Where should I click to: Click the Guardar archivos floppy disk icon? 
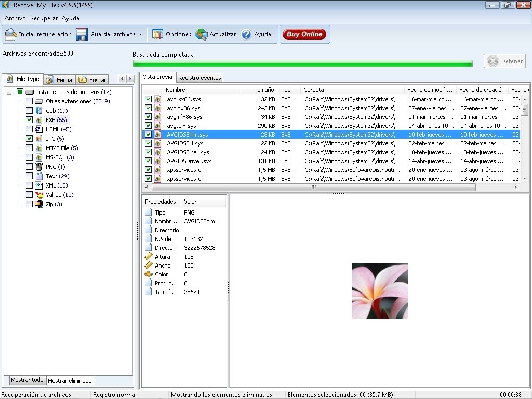pyautogui.click(x=82, y=34)
